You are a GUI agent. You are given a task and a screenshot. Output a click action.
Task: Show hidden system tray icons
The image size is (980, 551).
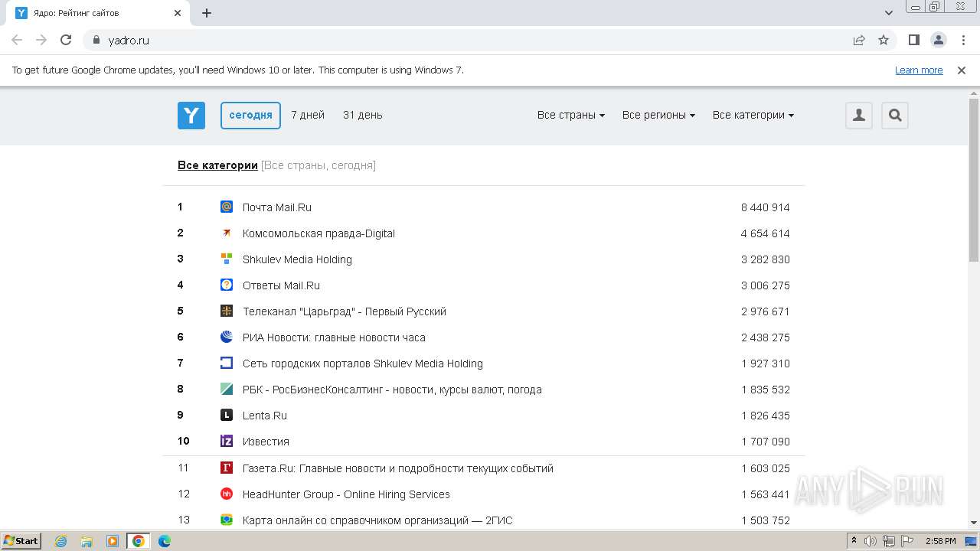854,541
